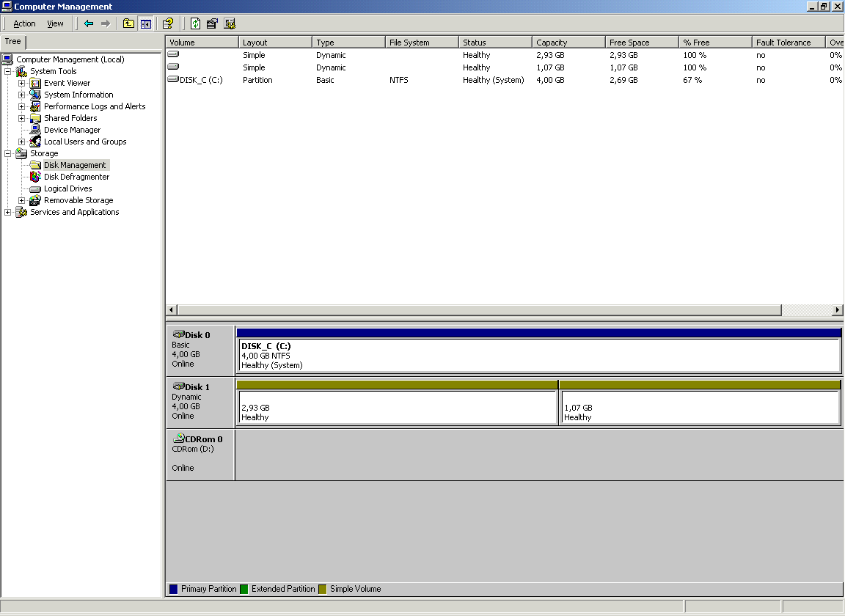Expand the Services and Applications node
Image resolution: width=845 pixels, height=616 pixels.
coord(8,212)
